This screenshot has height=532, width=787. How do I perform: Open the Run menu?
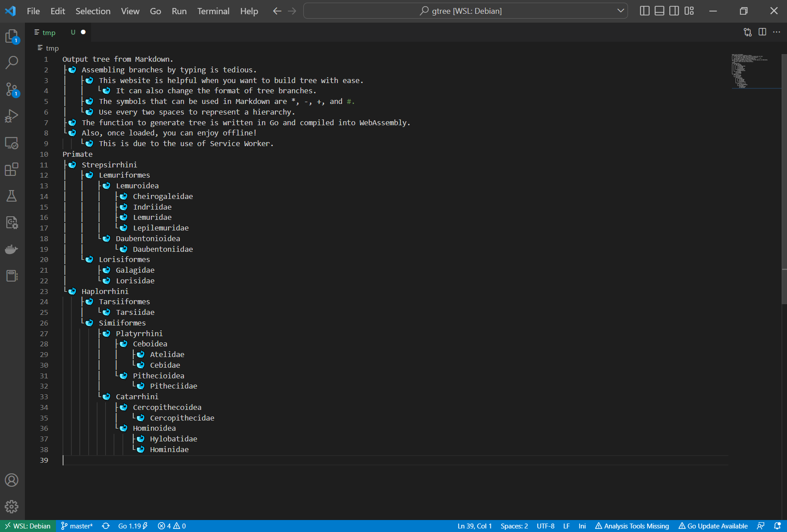(x=179, y=11)
